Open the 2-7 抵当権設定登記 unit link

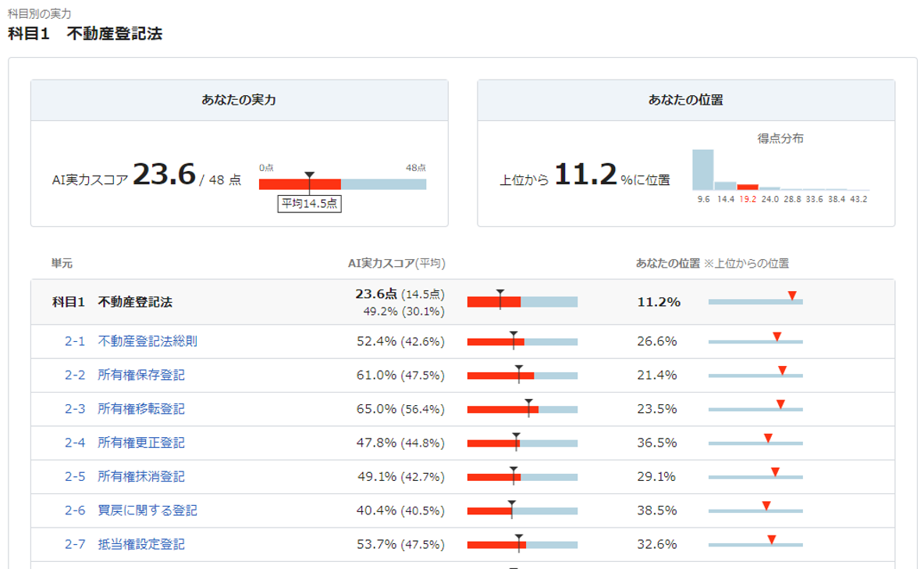[x=124, y=544]
